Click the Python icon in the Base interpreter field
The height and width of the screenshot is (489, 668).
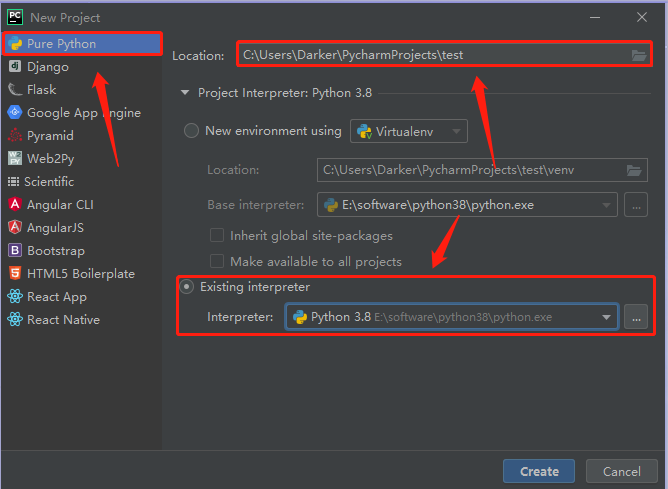click(x=331, y=205)
